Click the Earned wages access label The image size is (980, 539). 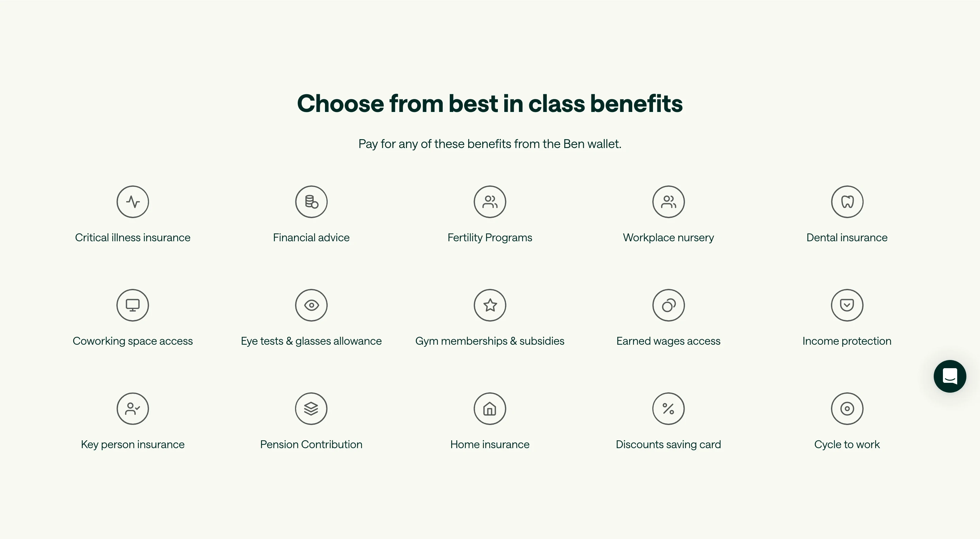[668, 341]
